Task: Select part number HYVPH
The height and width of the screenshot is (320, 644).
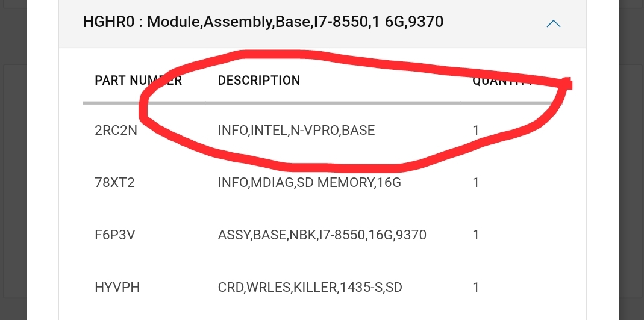Action: 117,288
